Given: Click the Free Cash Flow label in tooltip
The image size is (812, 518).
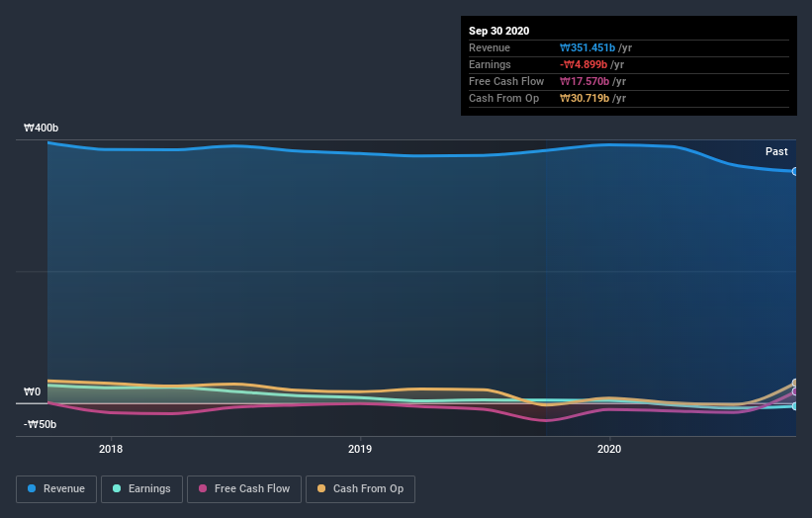Looking at the screenshot, I should point(506,81).
